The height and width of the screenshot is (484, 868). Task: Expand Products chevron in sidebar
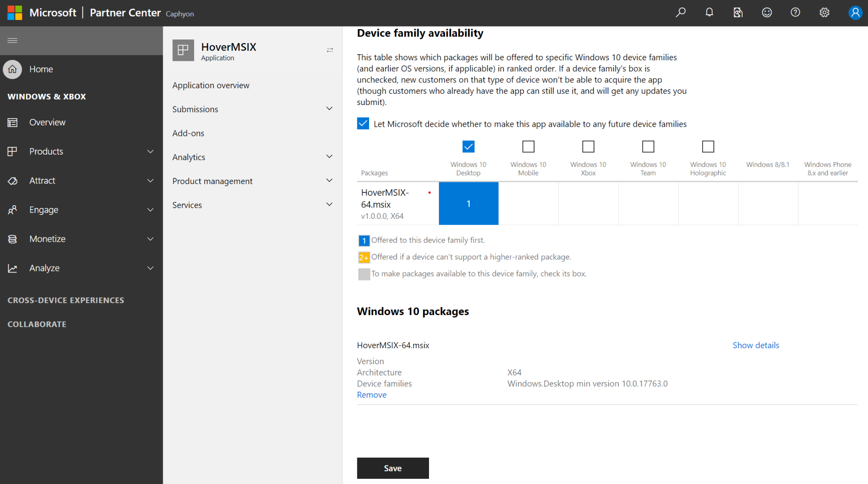(150, 151)
